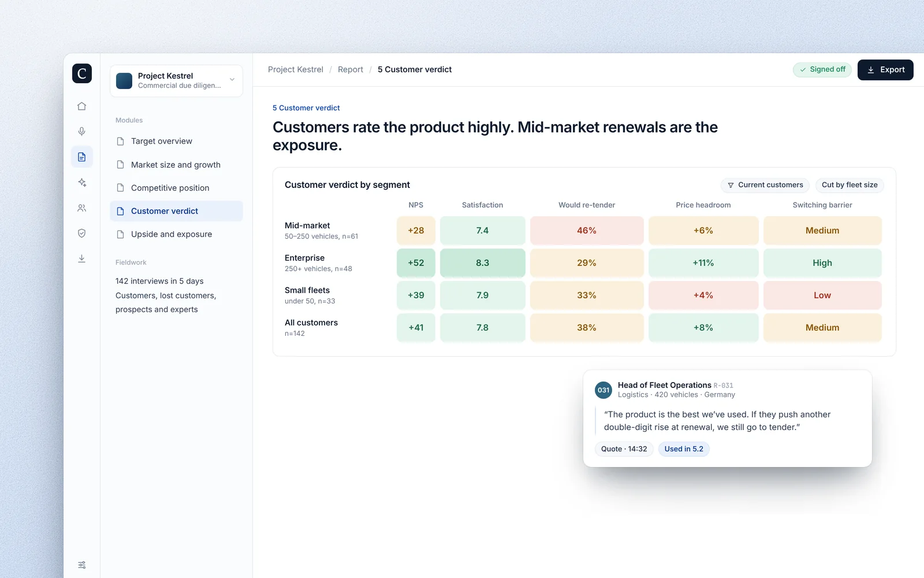Open the Used in 5.2 tag
This screenshot has height=578, width=924.
pyautogui.click(x=684, y=449)
